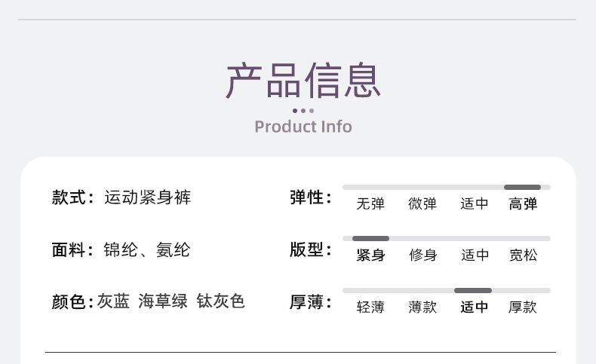Select the 轻薄 thickness option
The height and width of the screenshot is (364, 596).
click(x=370, y=307)
